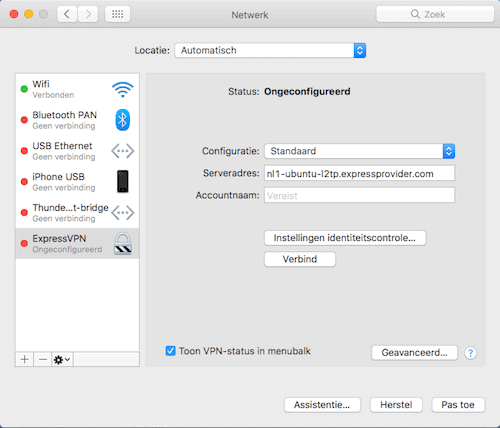Click the iPhone USB phone icon
This screenshot has height=428, width=500.
click(123, 182)
